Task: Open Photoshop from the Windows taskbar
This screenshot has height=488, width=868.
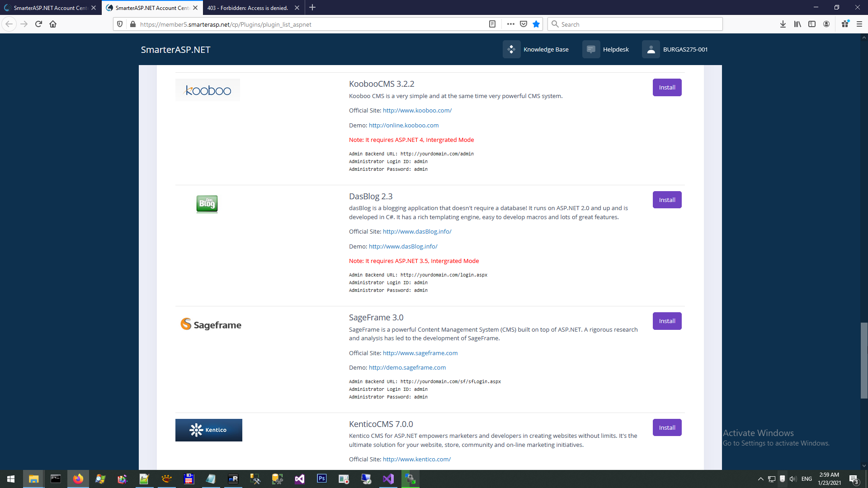Action: (321, 479)
